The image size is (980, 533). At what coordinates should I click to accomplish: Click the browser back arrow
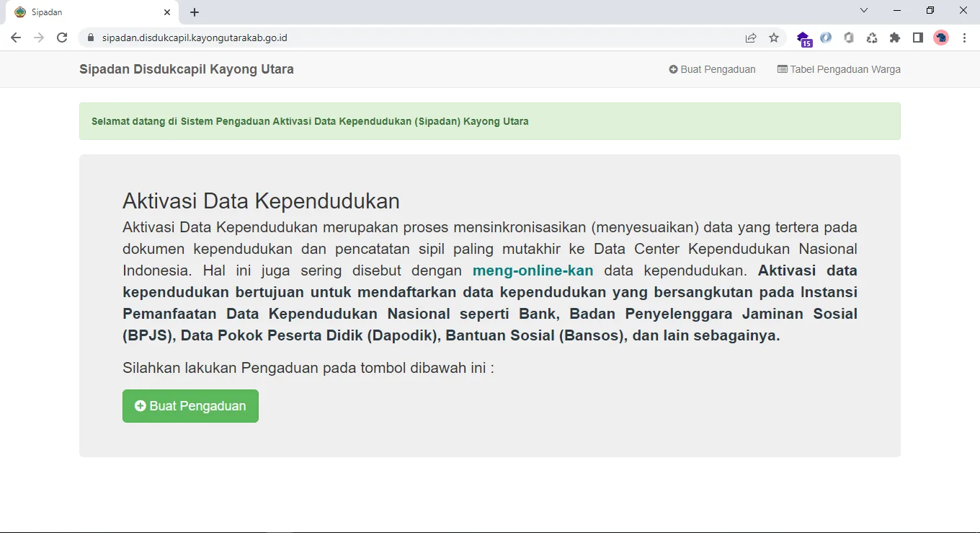[x=16, y=38]
